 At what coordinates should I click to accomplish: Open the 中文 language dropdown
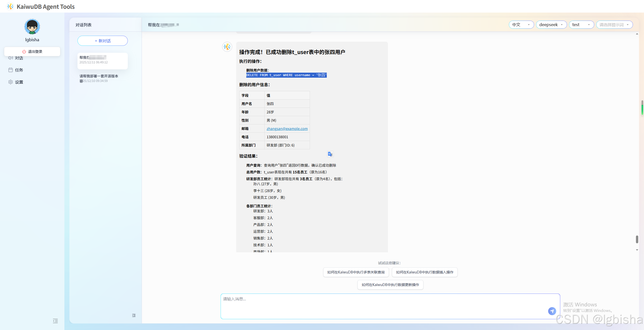[521, 25]
